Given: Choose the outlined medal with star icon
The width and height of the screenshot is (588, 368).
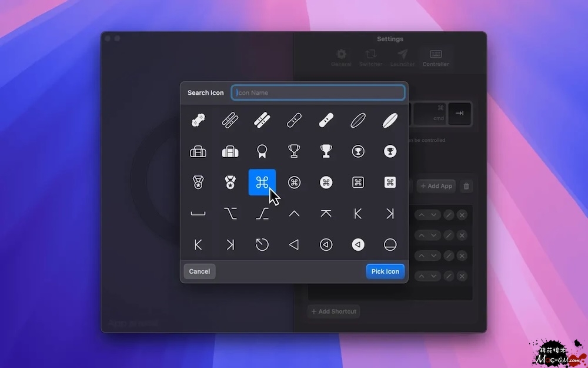Looking at the screenshot, I should (198, 183).
